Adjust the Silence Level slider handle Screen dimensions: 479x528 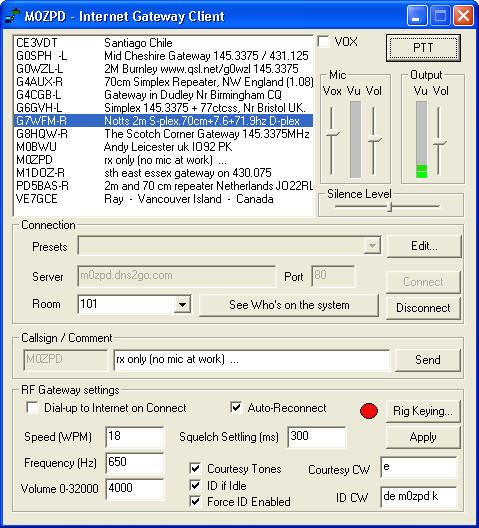point(390,207)
